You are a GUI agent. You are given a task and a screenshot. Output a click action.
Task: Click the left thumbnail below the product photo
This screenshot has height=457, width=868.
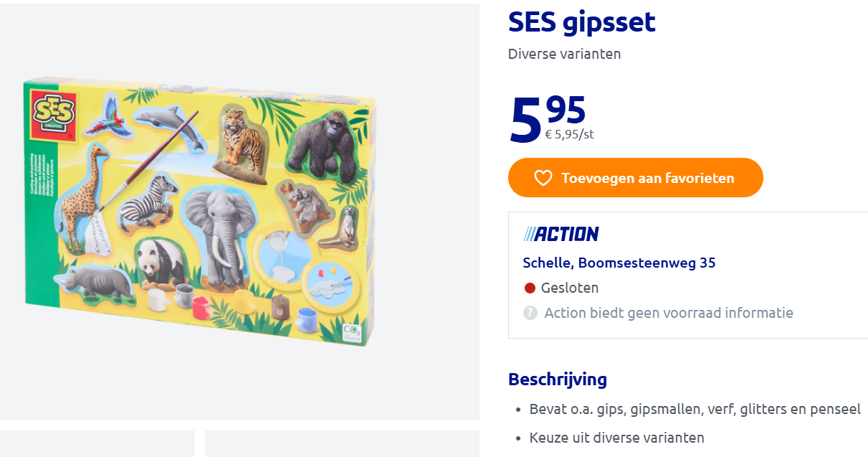tap(97, 443)
